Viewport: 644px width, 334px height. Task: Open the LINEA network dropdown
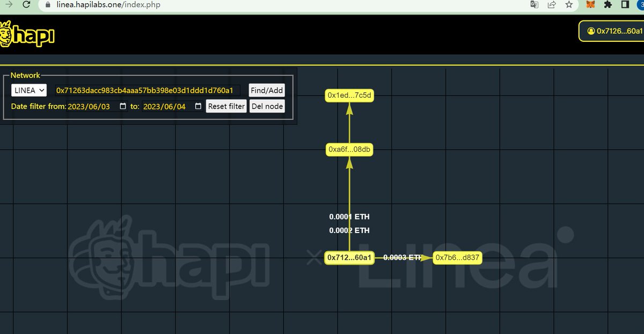[x=29, y=90]
